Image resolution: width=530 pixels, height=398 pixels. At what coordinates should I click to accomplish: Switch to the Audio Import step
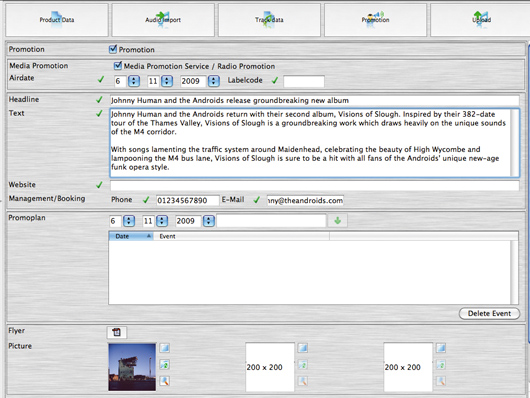point(163,20)
